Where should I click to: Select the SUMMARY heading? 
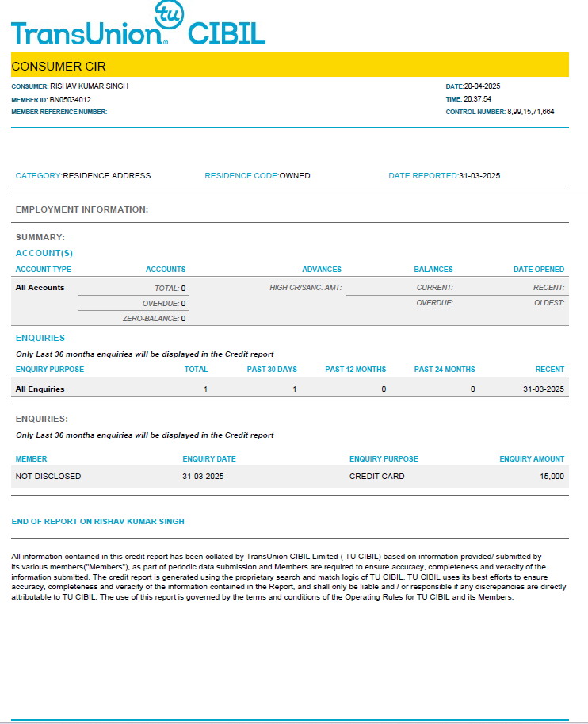(40, 237)
